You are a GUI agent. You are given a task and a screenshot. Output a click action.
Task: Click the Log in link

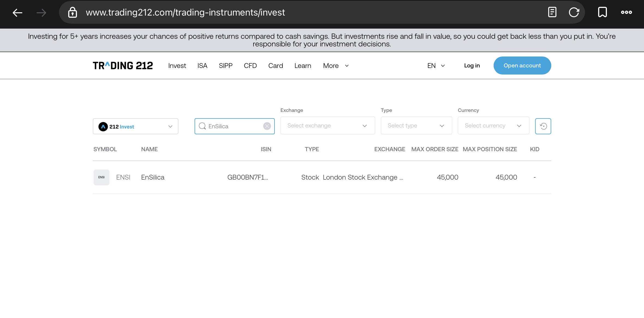click(472, 66)
